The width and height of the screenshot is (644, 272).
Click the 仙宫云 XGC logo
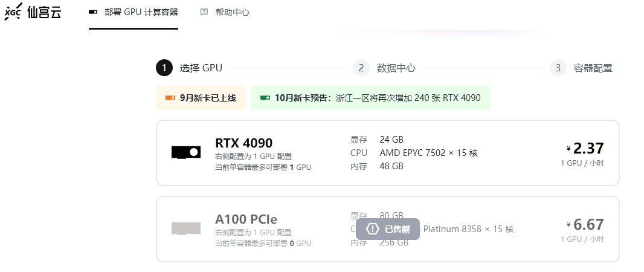[33, 12]
